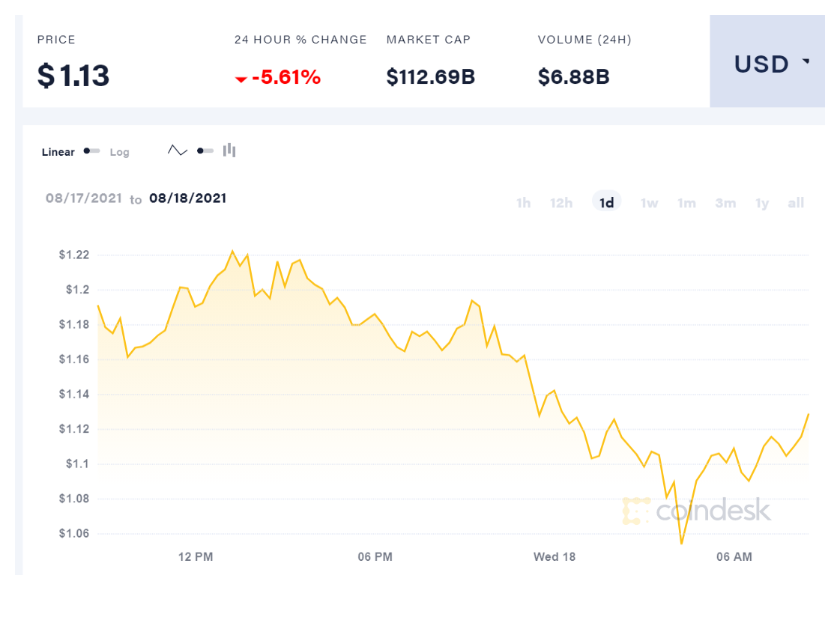Expand the currency selector arrow
This screenshot has height=620, width=840.
(x=806, y=61)
